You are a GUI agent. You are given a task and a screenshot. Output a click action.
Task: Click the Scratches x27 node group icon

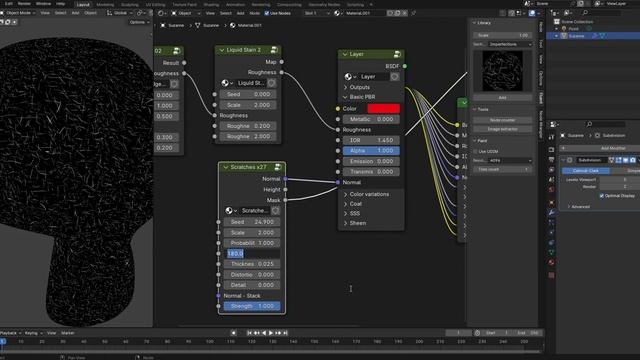point(278,167)
